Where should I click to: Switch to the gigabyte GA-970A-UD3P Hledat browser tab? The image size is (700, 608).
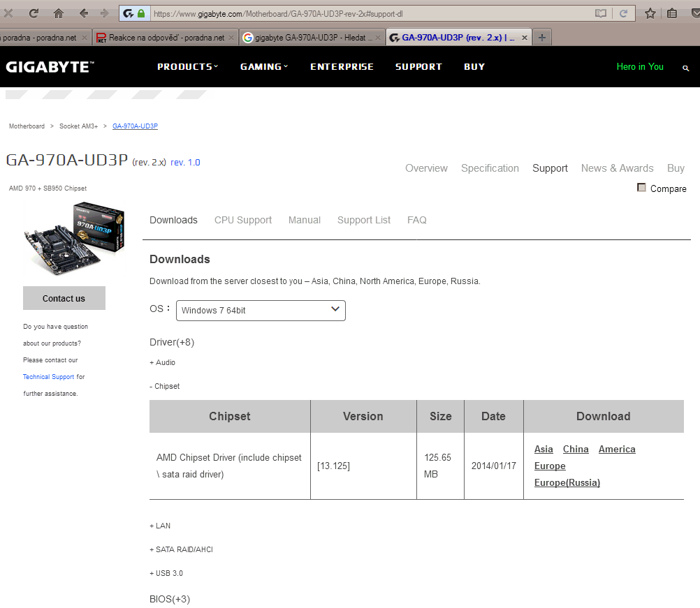(312, 38)
